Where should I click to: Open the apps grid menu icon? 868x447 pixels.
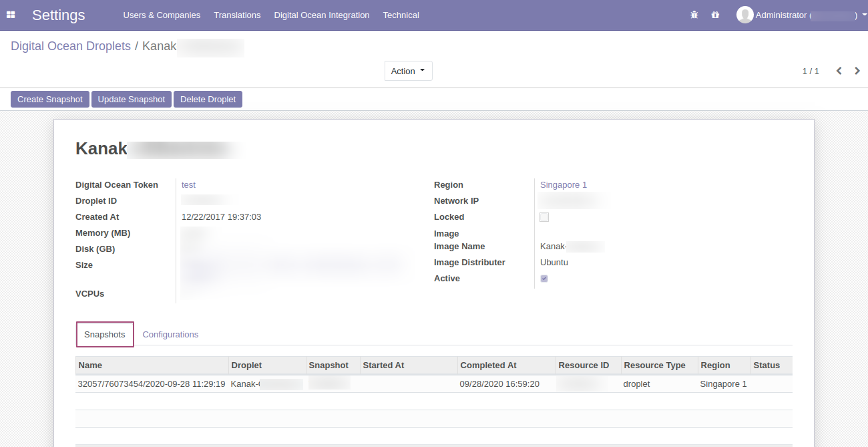pos(11,15)
